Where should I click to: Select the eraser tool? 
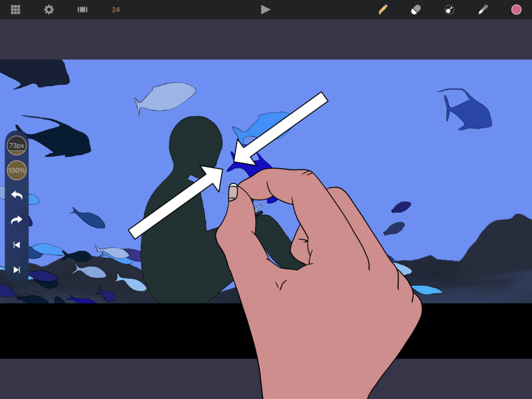pos(416,9)
